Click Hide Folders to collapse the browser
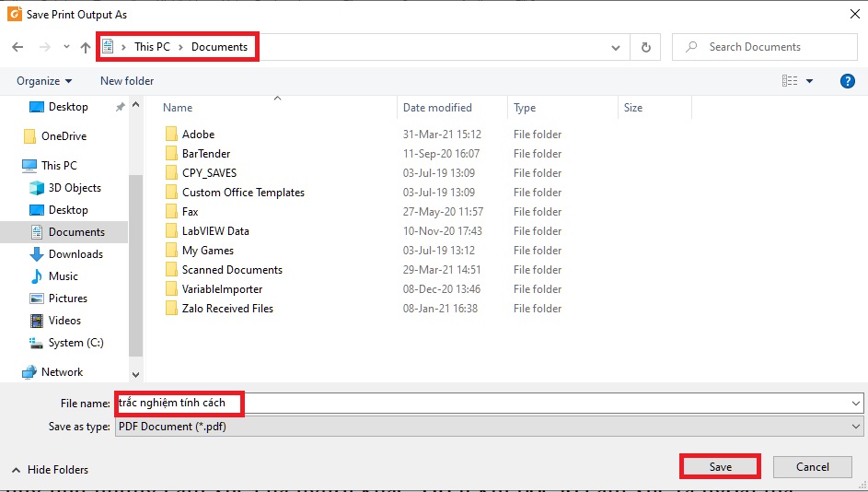This screenshot has width=868, height=492. [51, 470]
